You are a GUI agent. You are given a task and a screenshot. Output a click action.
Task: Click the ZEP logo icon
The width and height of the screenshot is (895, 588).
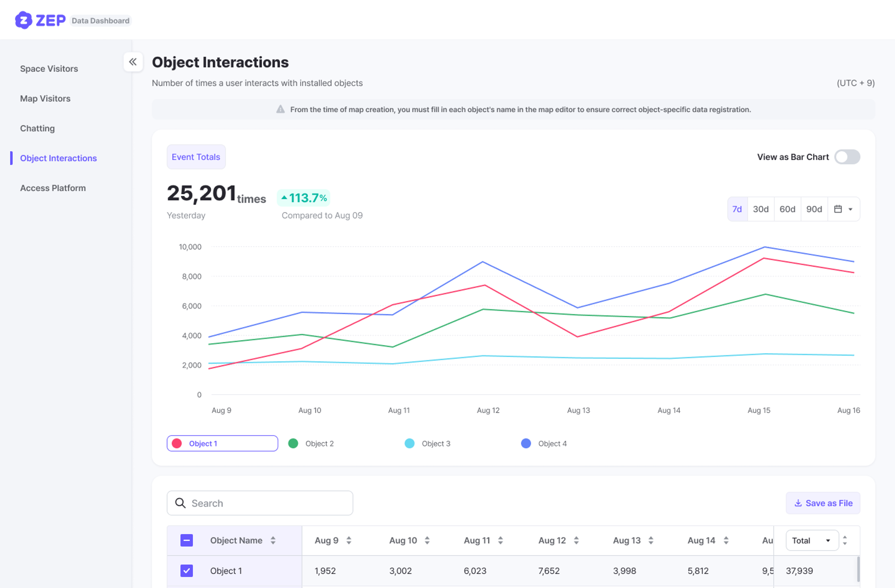coord(23,20)
